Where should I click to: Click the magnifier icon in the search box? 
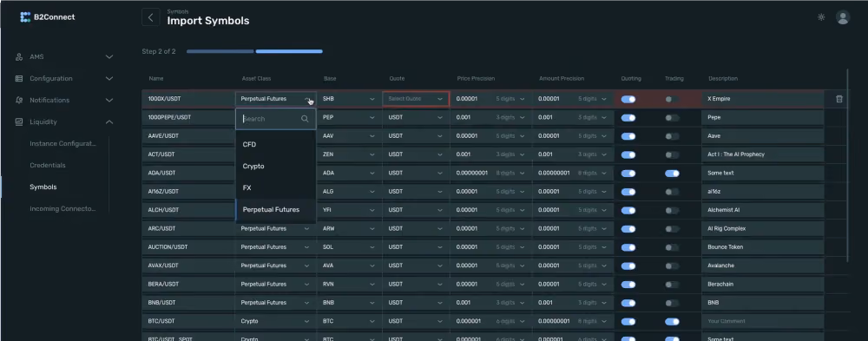coord(305,119)
